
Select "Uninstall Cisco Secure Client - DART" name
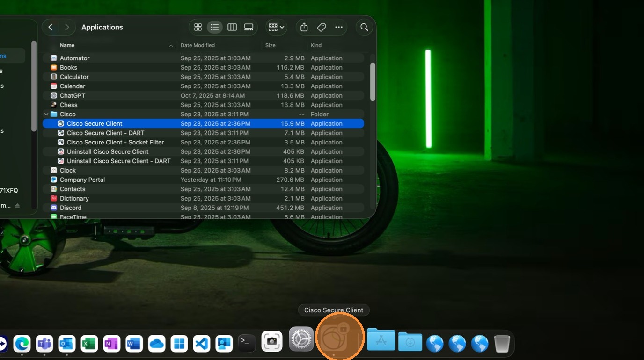point(119,161)
